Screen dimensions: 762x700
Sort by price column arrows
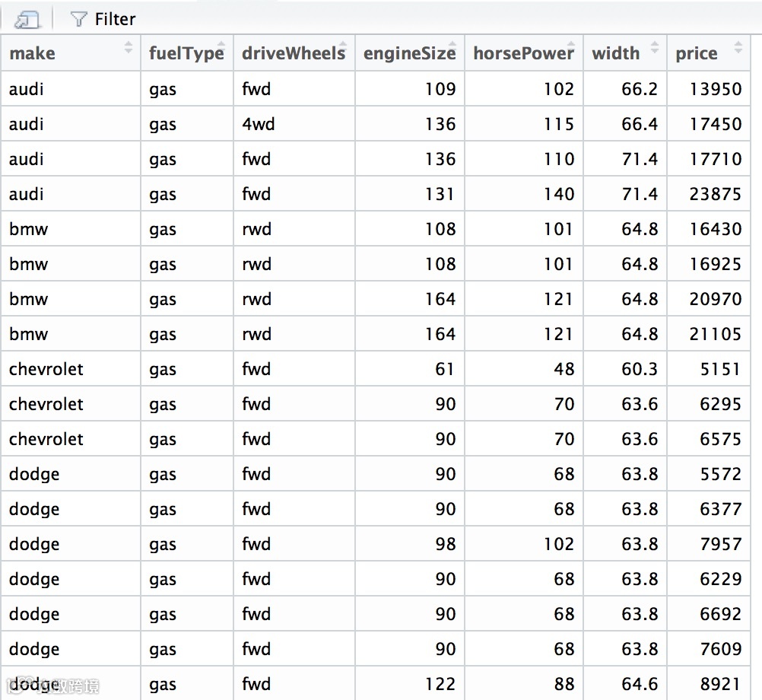(x=738, y=48)
